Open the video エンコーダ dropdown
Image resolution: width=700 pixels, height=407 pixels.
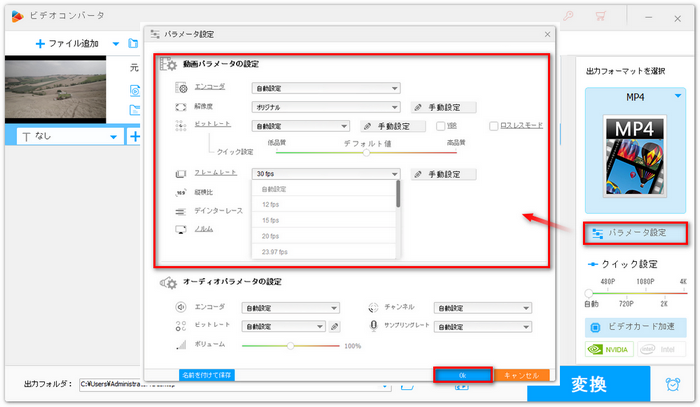coord(325,88)
